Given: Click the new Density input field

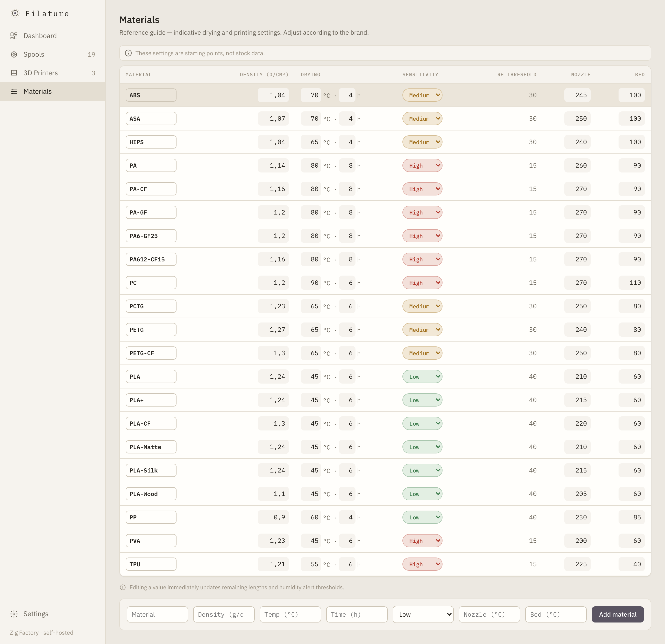Looking at the screenshot, I should point(224,614).
